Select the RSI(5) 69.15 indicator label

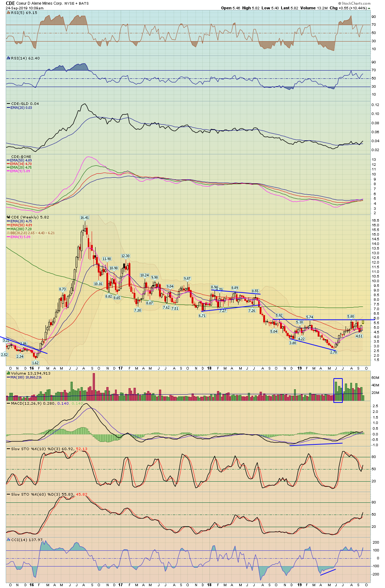click(24, 13)
